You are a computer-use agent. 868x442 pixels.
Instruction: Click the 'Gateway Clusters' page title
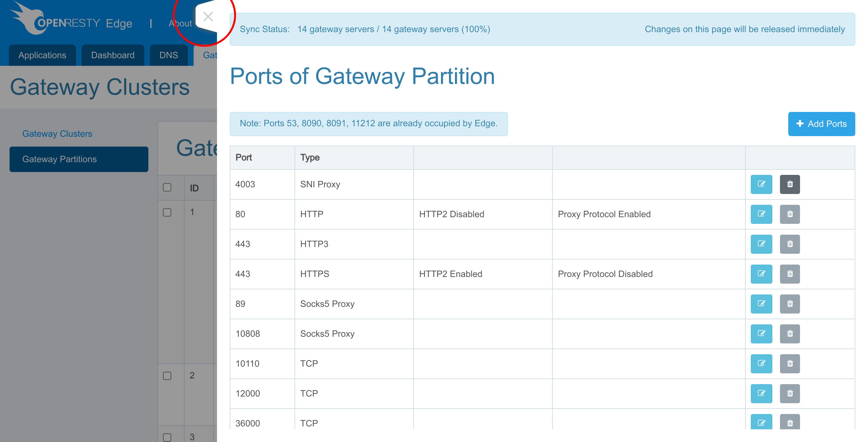coord(100,87)
